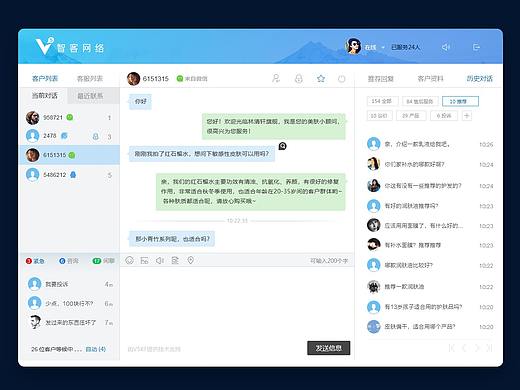Open history item 有补水面膜? 推荐推荐
520x390 pixels.
click(430, 245)
